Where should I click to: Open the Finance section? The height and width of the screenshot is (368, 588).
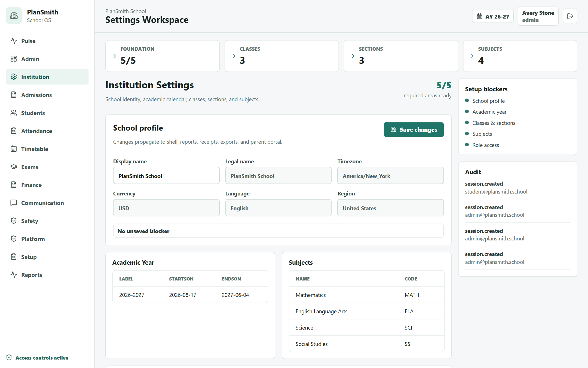(47, 185)
